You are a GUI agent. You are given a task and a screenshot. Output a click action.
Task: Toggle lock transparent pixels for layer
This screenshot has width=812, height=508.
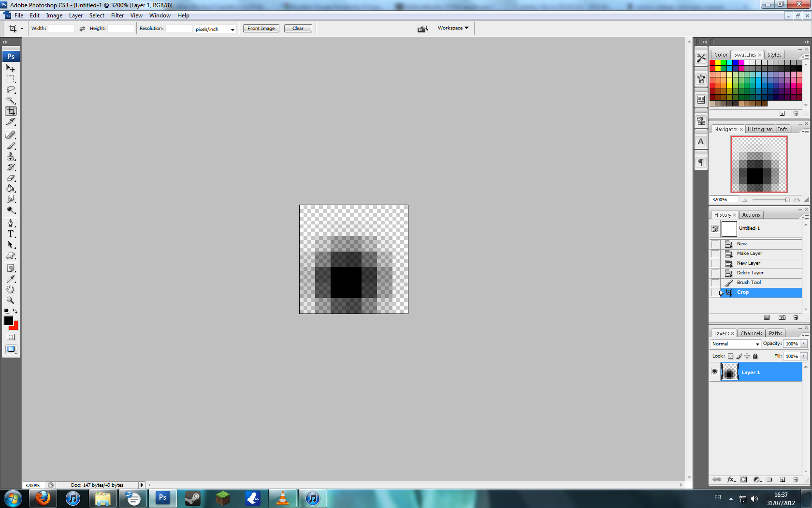(730, 356)
